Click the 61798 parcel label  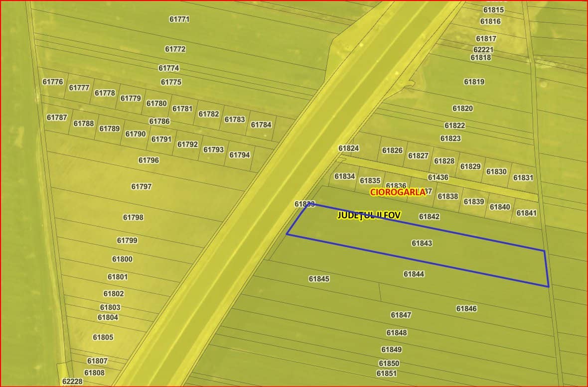[133, 218]
